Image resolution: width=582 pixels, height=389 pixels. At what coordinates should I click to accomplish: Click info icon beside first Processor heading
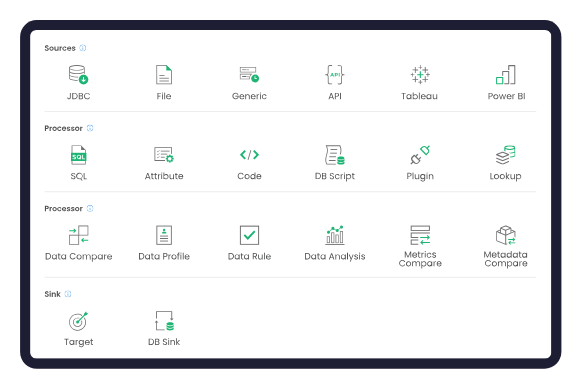90,128
